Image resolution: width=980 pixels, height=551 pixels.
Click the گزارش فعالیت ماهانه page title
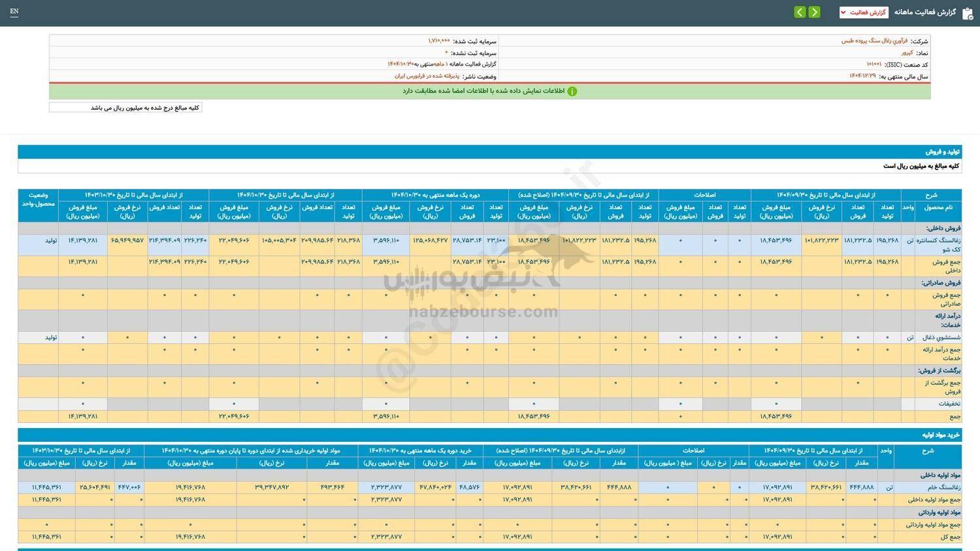point(924,12)
